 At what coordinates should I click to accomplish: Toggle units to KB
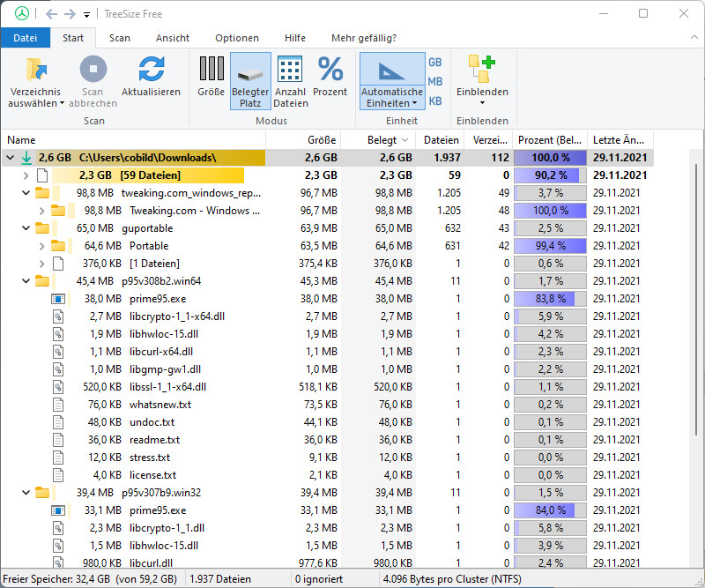coord(434,100)
